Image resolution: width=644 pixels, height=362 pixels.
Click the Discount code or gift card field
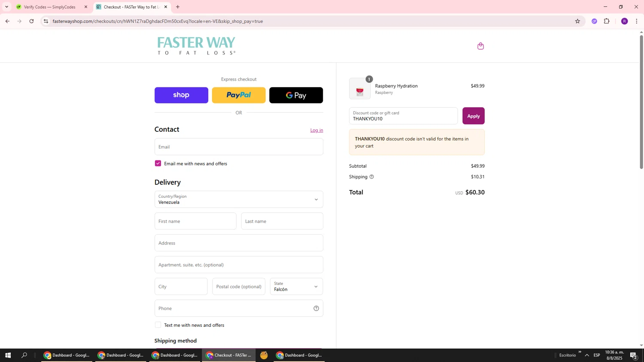click(403, 116)
